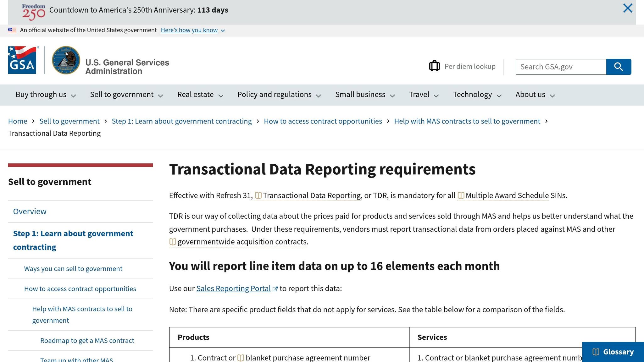Click the external link icon after Sales Reporting Portal
This screenshot has width=644, height=362.
click(275, 288)
